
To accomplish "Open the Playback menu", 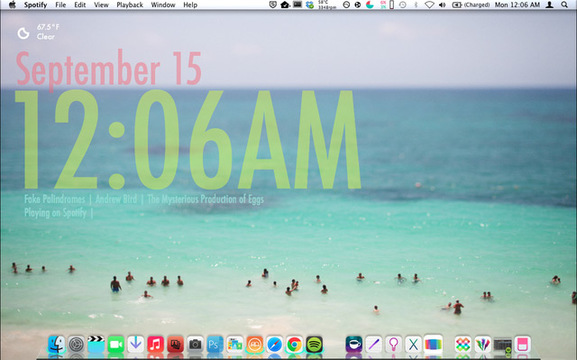I will click(x=130, y=5).
